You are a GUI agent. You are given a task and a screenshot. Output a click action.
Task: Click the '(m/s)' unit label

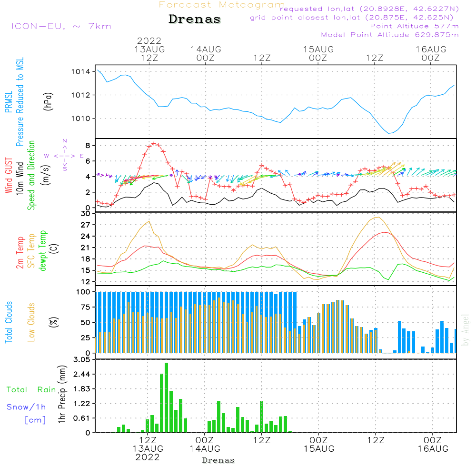tap(46, 175)
